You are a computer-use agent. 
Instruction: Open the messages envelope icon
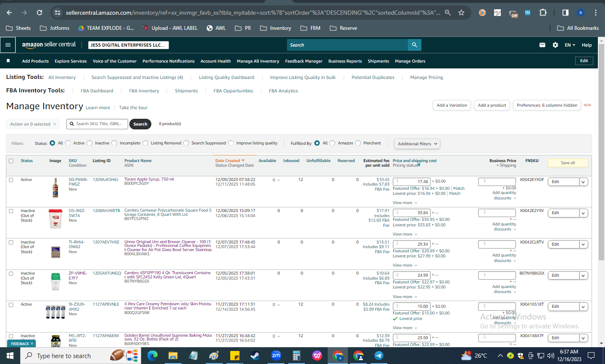coord(542,45)
